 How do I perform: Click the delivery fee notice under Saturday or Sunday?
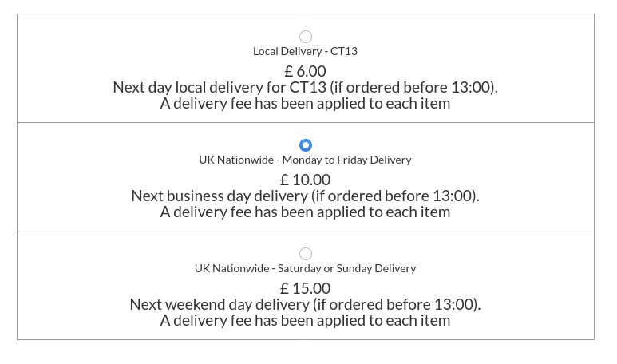[305, 320]
